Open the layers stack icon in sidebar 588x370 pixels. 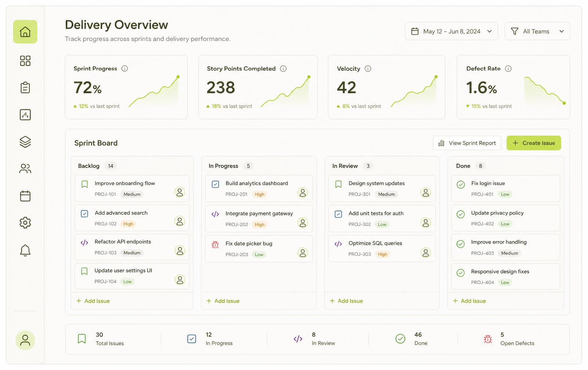pos(25,142)
